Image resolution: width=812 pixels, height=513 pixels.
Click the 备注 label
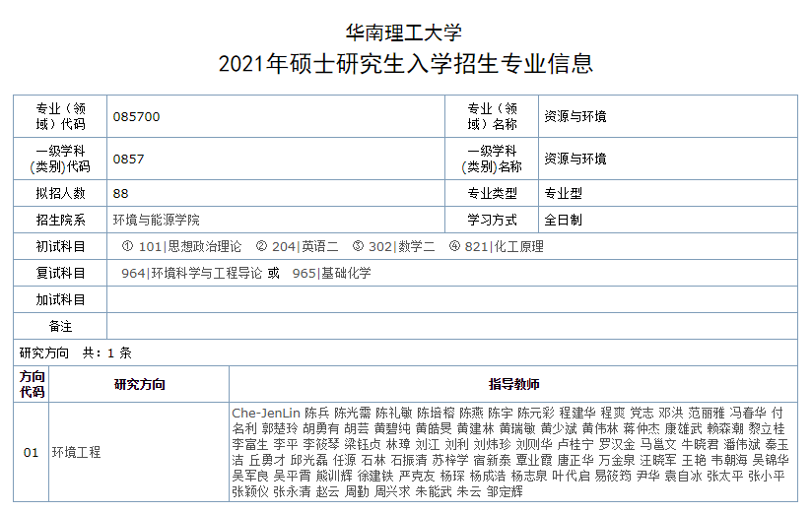coord(60,326)
